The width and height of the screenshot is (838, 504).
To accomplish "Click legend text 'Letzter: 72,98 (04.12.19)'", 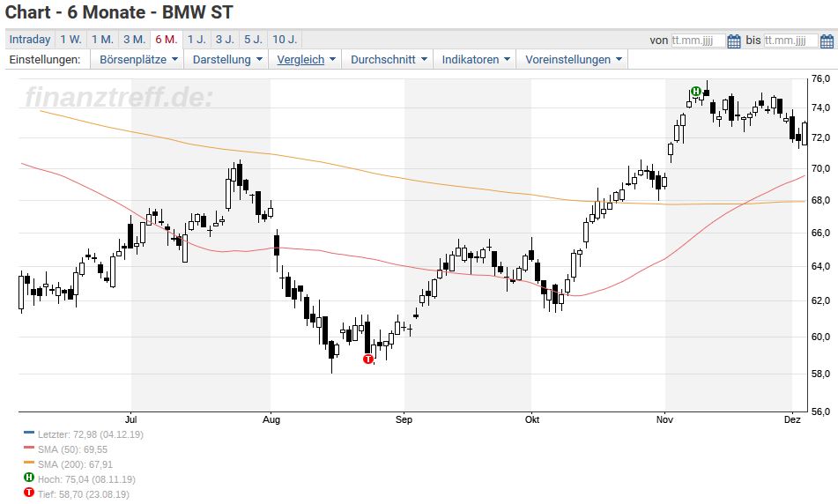I will [90, 434].
